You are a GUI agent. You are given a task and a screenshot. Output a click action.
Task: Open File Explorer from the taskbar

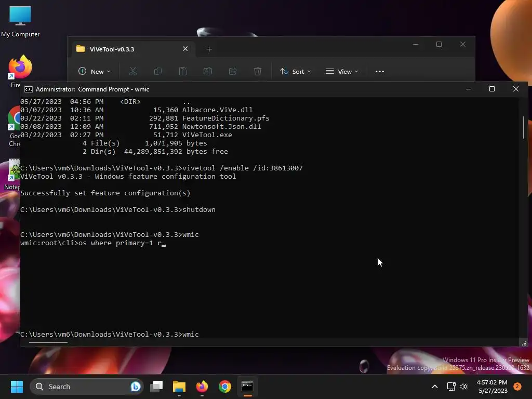[179, 387]
